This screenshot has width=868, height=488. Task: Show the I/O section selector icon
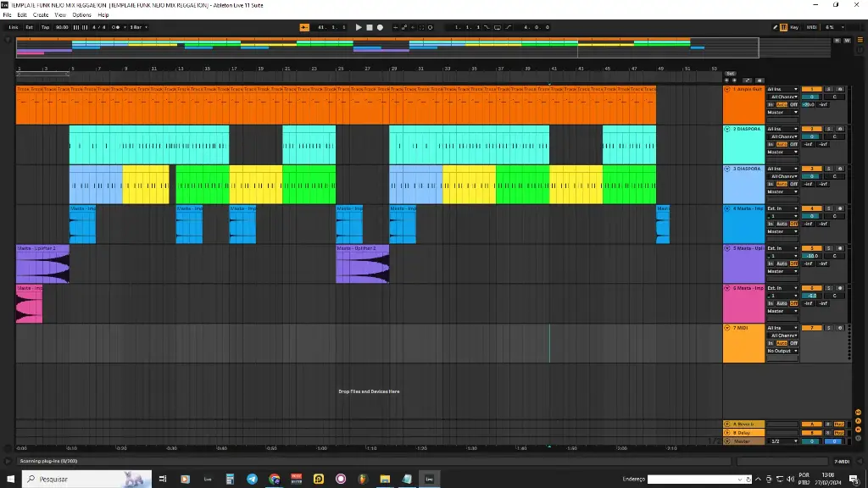858,413
